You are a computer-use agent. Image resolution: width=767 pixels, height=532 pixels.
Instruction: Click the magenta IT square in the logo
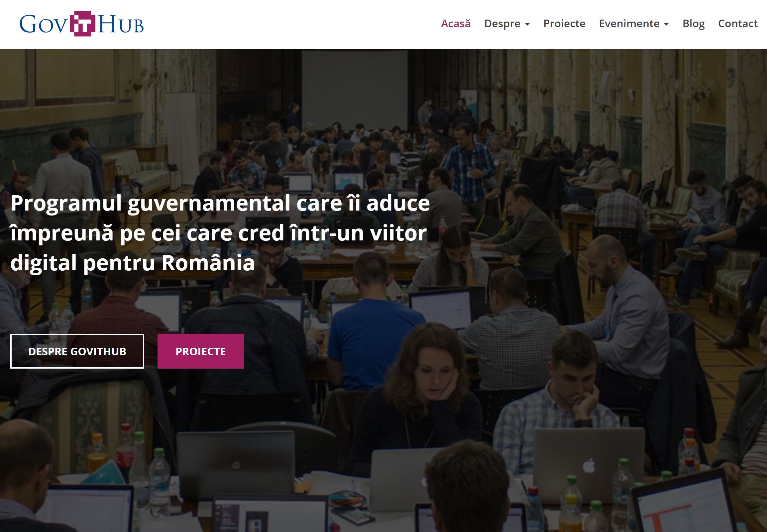coord(83,24)
